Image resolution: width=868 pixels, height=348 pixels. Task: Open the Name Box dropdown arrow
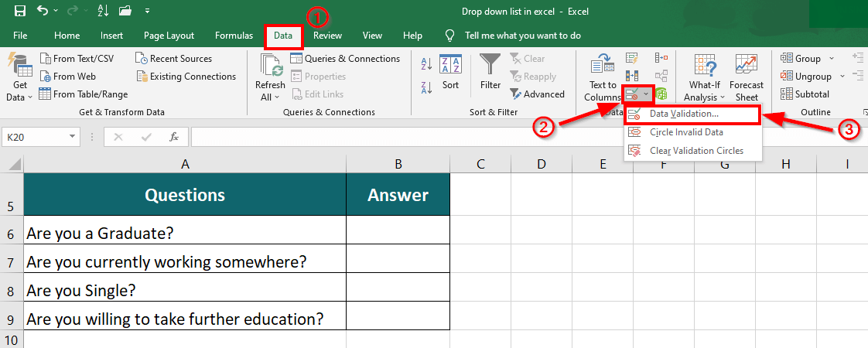click(72, 137)
